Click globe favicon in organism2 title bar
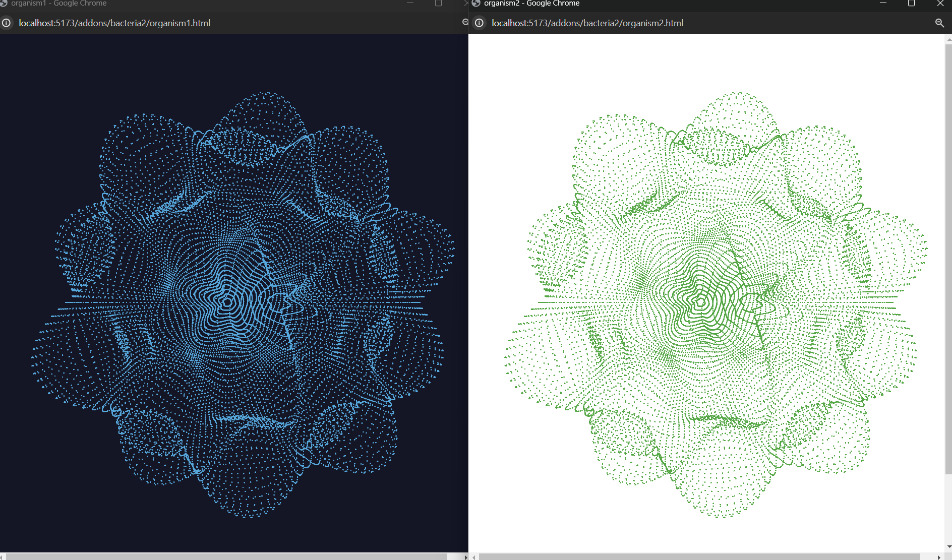 [x=475, y=3]
